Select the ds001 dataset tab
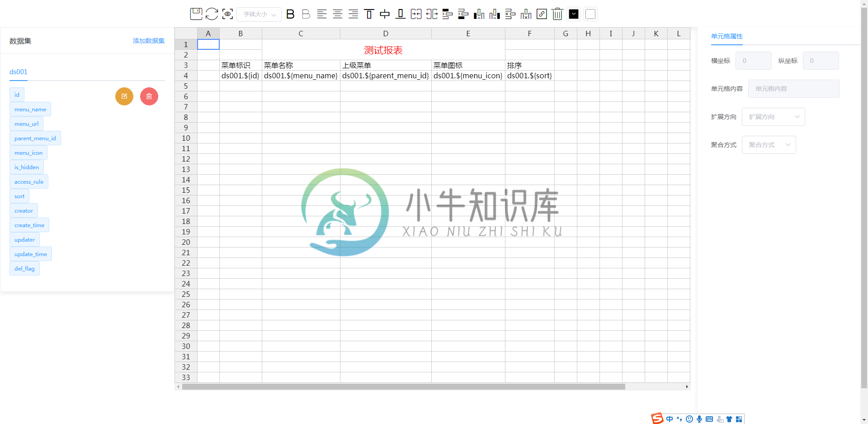The height and width of the screenshot is (424, 868). (x=19, y=72)
